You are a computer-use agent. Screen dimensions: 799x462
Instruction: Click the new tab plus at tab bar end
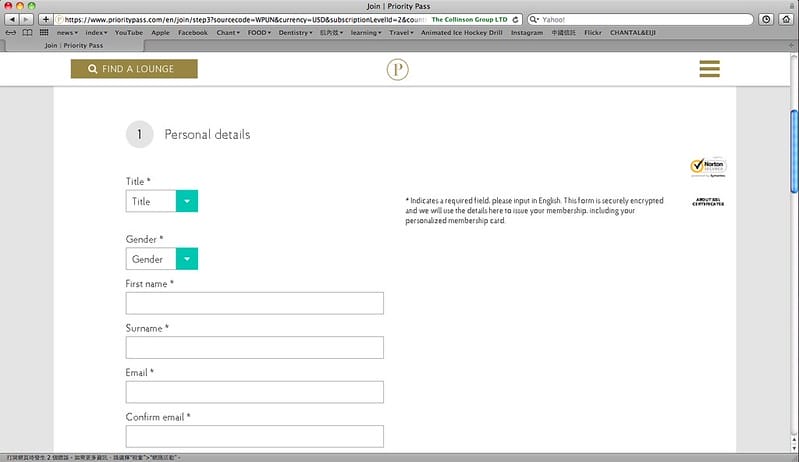coord(791,45)
